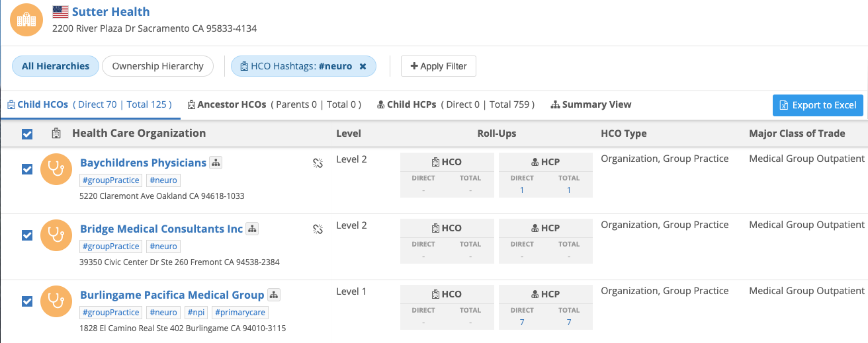Click the #groupPractice tag under Baychildrens Physicians
This screenshot has height=343, width=868.
tap(111, 180)
